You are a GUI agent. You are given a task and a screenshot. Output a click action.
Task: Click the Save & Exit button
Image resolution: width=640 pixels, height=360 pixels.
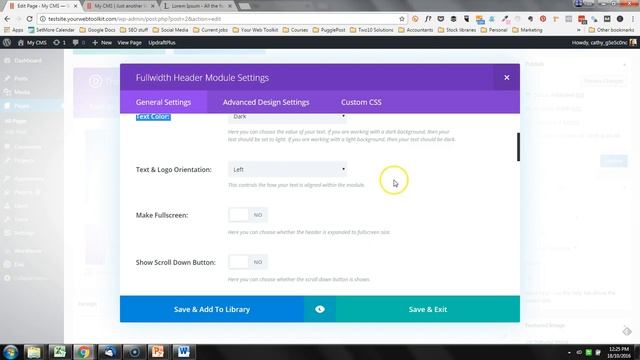[x=428, y=309]
